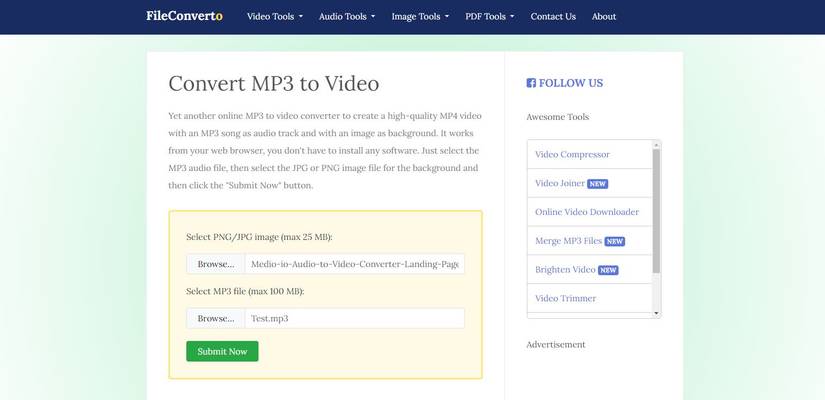Viewport: 825px width, 400px height.
Task: Submit the conversion with Submit Now
Action: coord(222,351)
